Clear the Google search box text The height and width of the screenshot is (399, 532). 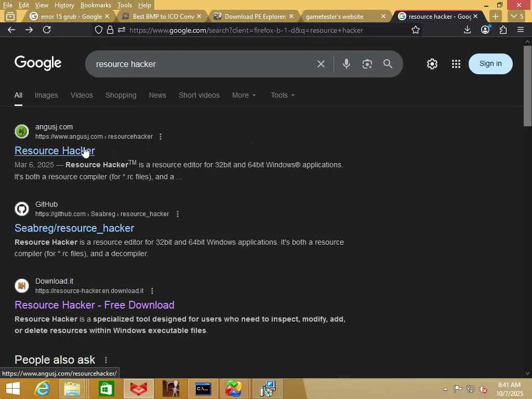[321, 64]
